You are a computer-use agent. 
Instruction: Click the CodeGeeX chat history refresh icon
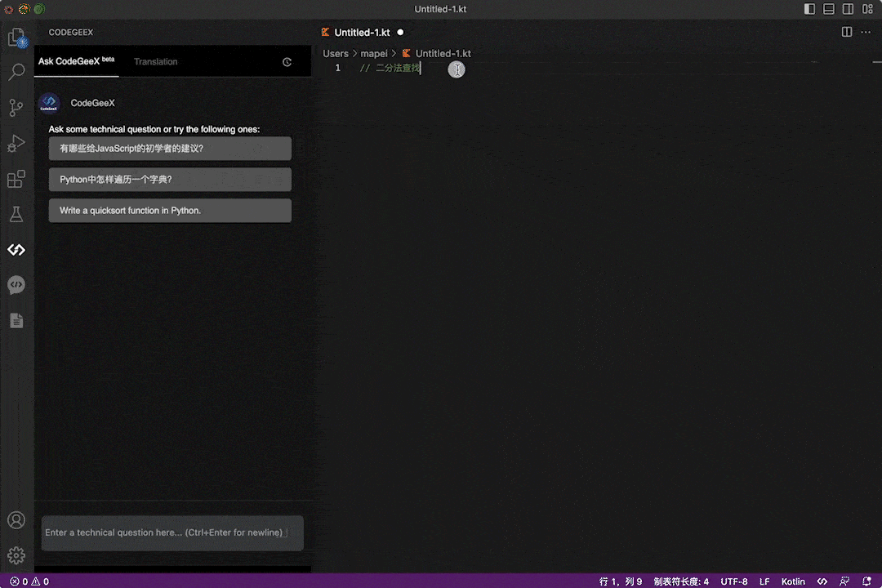pos(287,62)
